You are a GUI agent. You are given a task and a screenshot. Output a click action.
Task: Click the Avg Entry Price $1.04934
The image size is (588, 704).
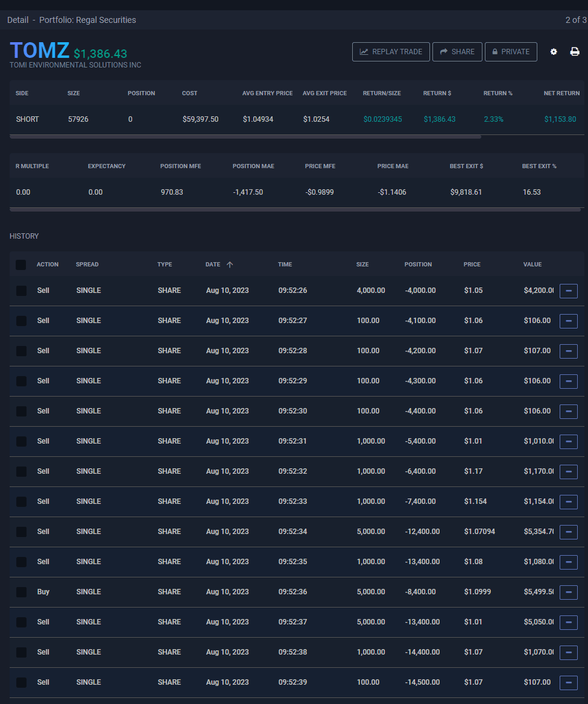(258, 119)
